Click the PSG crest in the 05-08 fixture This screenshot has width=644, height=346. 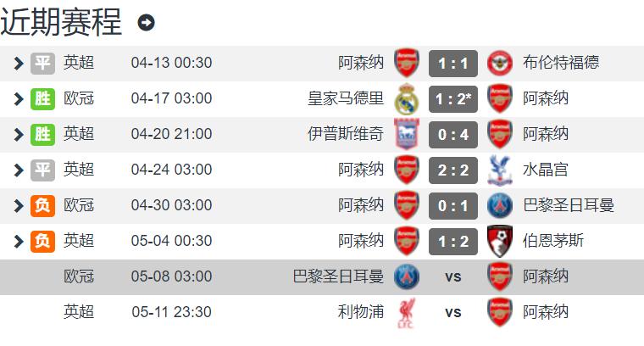407,277
